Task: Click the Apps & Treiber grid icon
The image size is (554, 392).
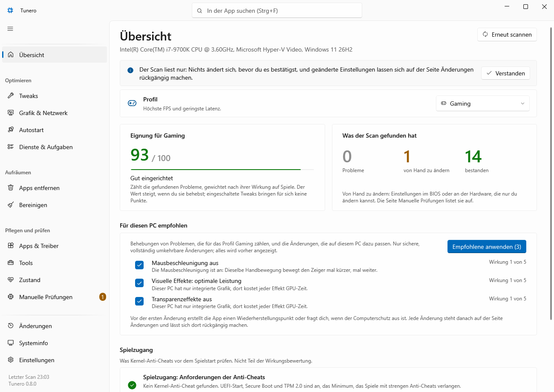Action: (11, 246)
